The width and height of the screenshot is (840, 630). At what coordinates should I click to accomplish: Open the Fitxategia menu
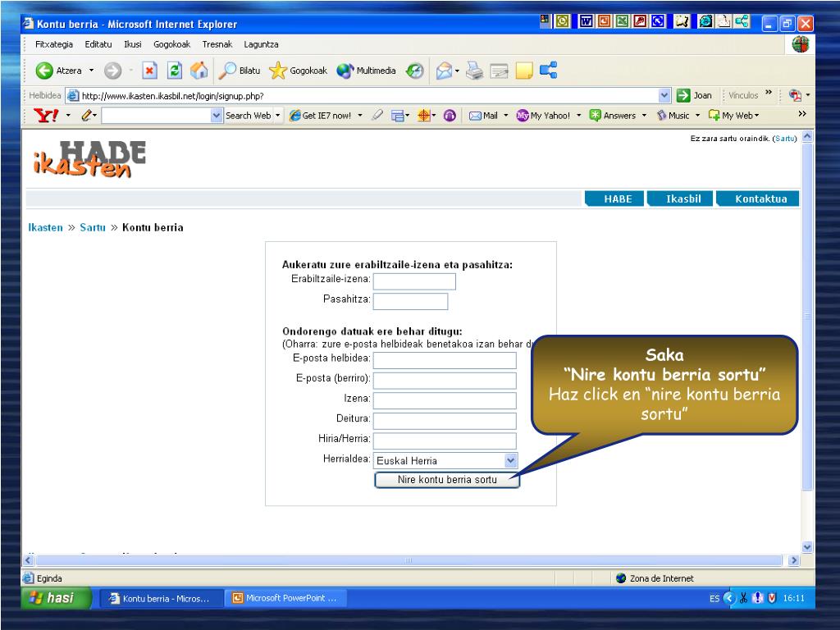[x=54, y=44]
